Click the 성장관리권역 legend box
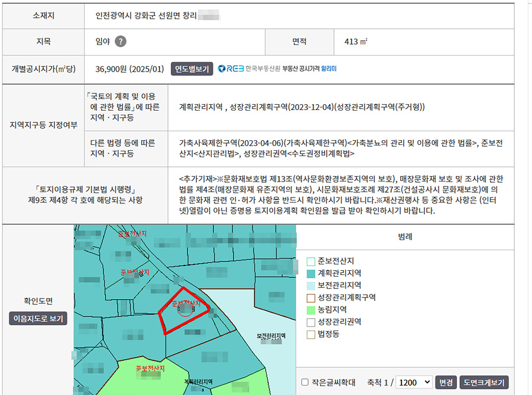Viewport: 532px width, 395px height. pyautogui.click(x=311, y=322)
